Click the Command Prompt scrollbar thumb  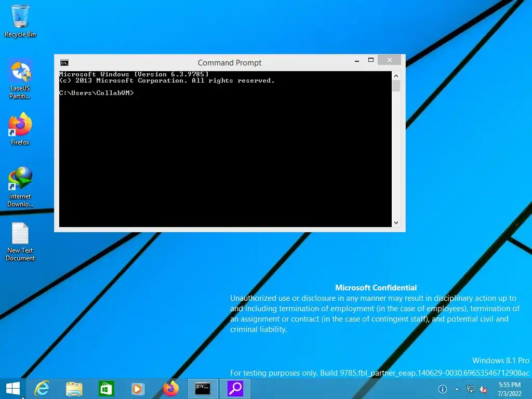396,86
